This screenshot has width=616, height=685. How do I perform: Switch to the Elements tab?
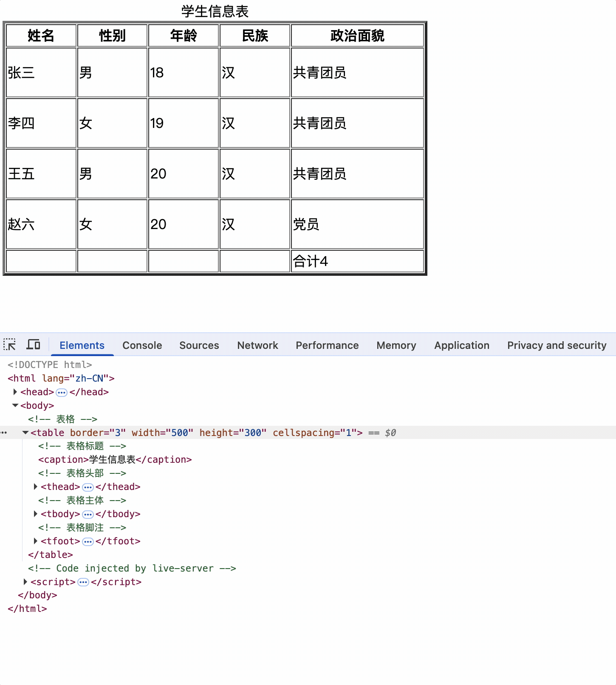coord(82,345)
